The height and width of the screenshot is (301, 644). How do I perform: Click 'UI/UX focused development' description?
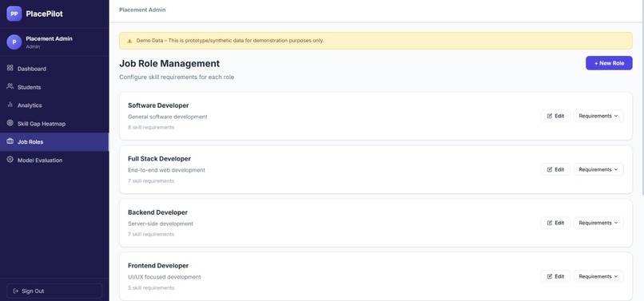click(165, 277)
